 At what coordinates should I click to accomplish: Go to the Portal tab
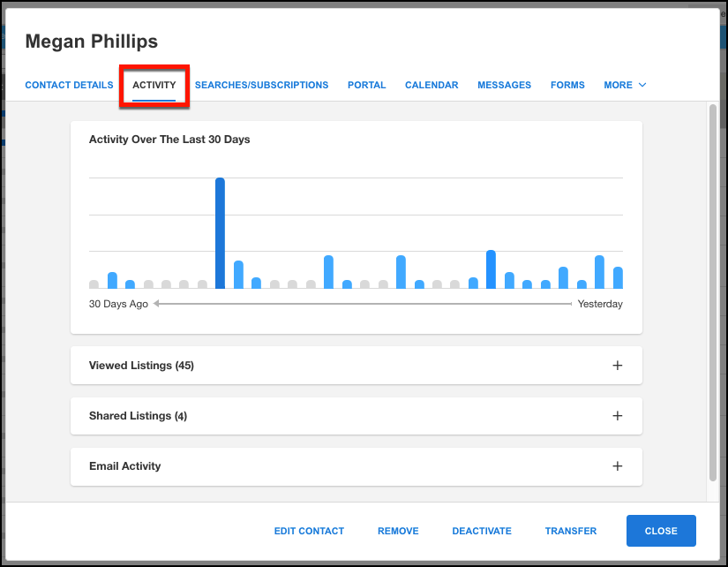(x=366, y=86)
